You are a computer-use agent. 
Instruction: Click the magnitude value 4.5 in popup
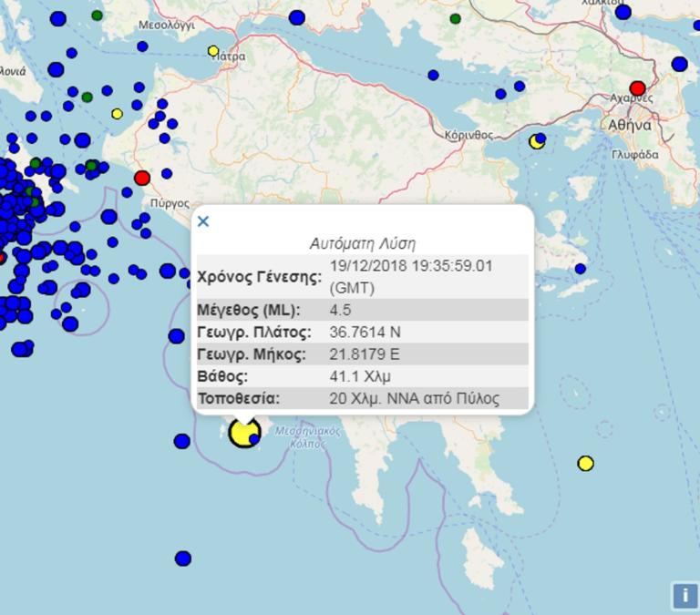pos(340,310)
